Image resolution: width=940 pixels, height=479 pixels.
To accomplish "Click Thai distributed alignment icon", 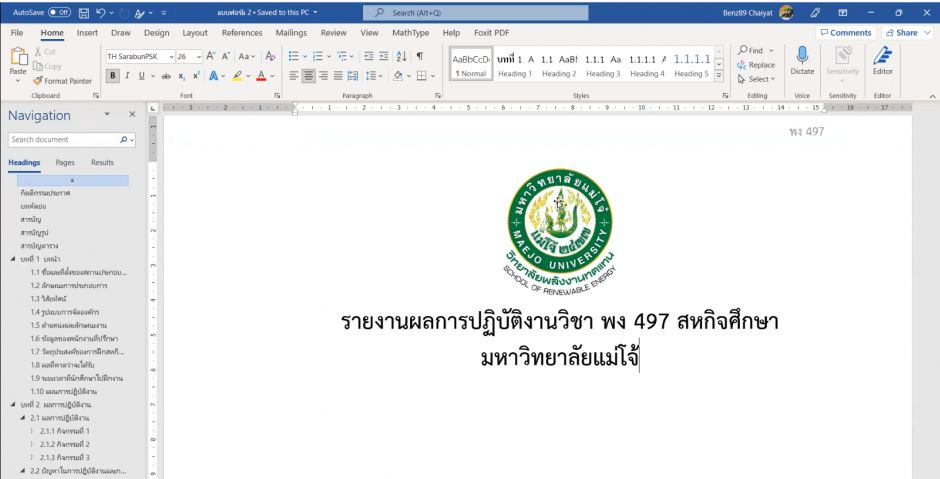I will [352, 76].
